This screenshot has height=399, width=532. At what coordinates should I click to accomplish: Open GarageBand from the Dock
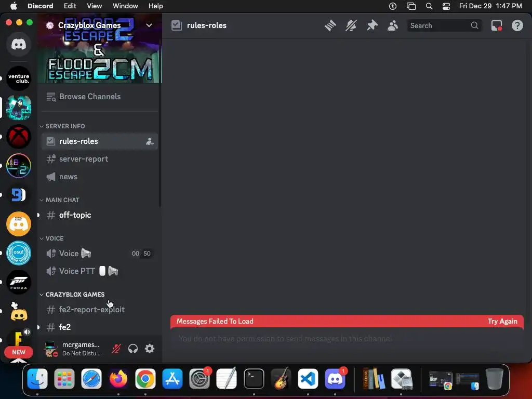(x=281, y=379)
